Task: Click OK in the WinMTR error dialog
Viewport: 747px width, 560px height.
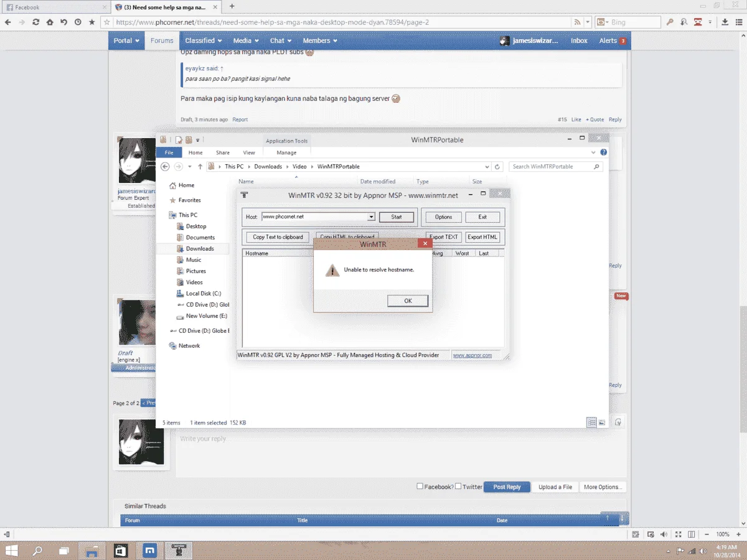Action: point(408,301)
